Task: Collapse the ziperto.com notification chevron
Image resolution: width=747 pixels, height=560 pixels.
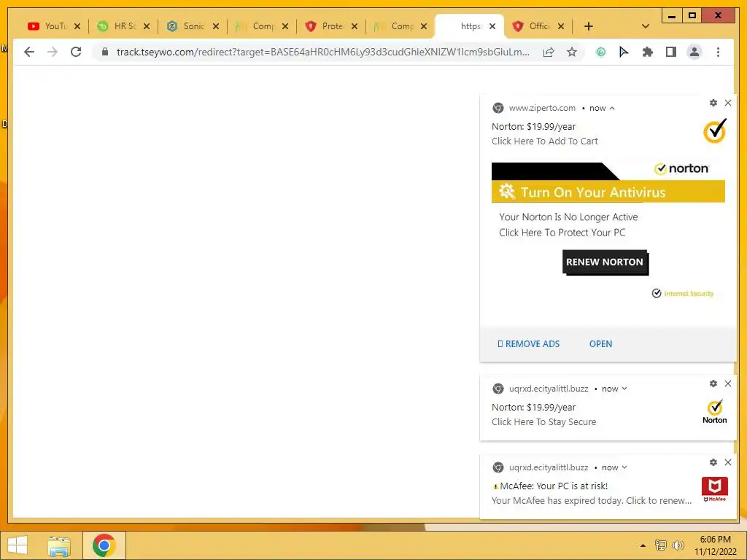Action: pos(612,109)
